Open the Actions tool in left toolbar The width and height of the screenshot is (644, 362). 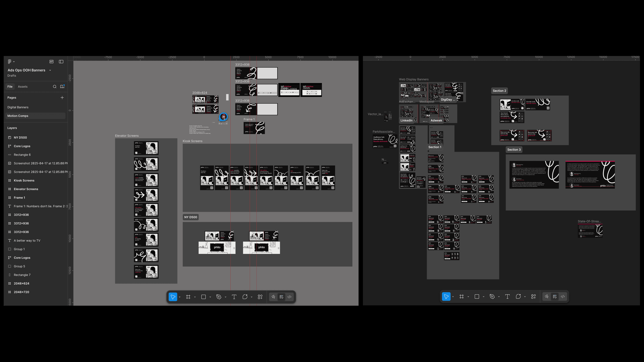[x=260, y=297]
